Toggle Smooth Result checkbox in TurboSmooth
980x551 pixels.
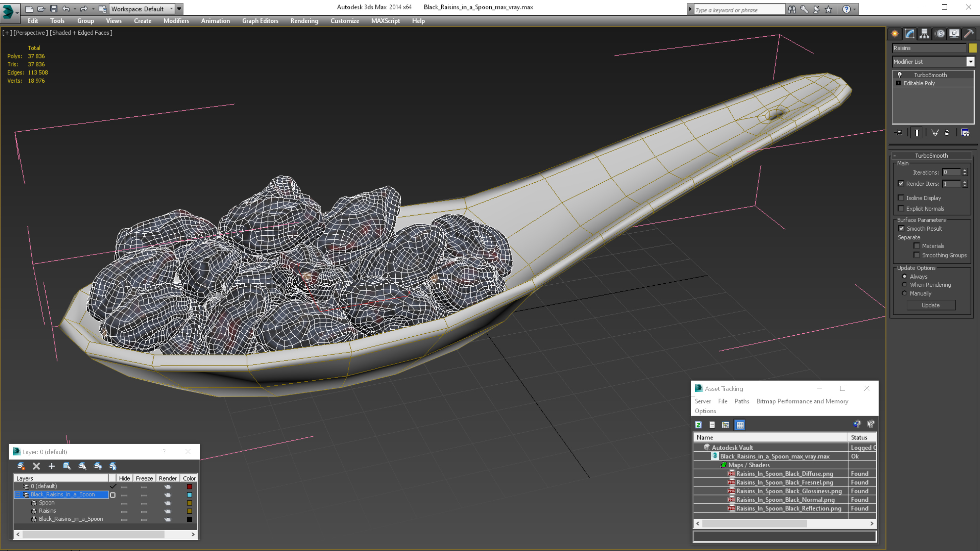(901, 228)
